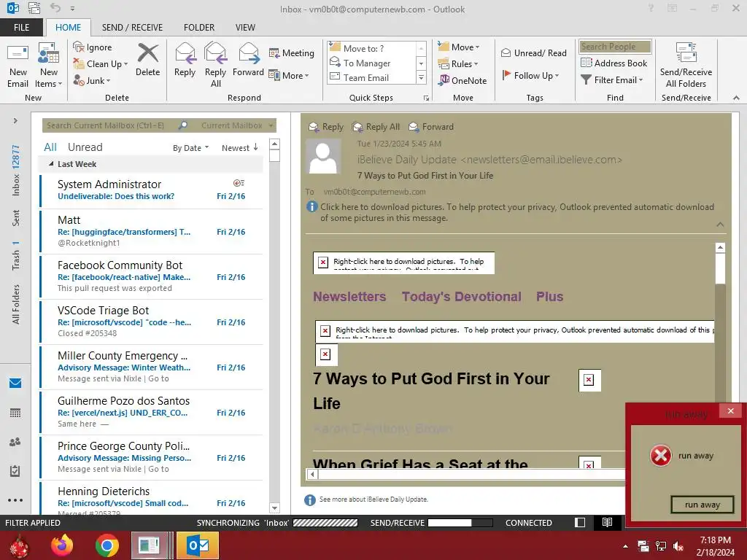Open the Rules dropdown
This screenshot has width=747, height=560.
click(458, 64)
